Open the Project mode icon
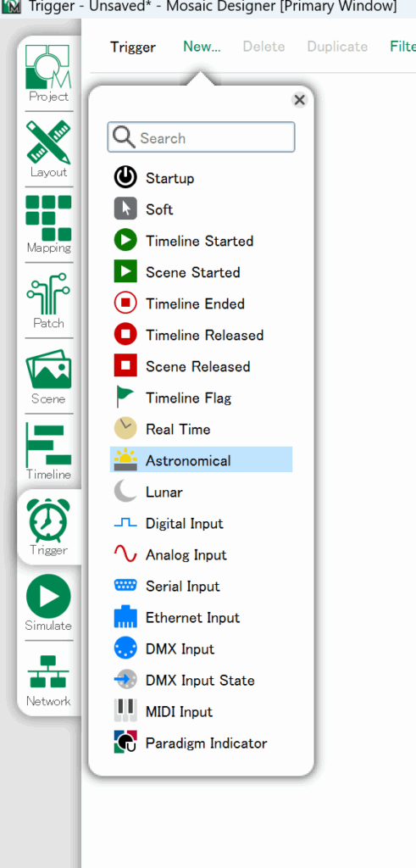 [48, 67]
